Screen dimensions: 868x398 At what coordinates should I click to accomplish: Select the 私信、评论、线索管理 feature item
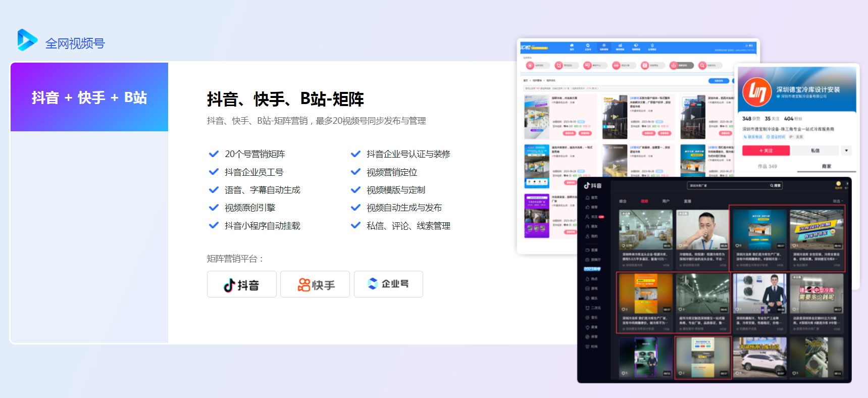tap(400, 226)
